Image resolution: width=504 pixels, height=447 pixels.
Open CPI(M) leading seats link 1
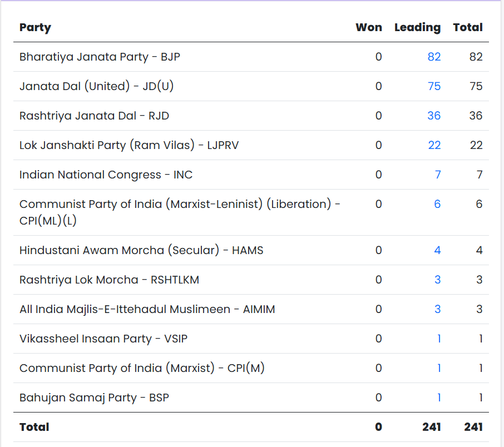[438, 368]
